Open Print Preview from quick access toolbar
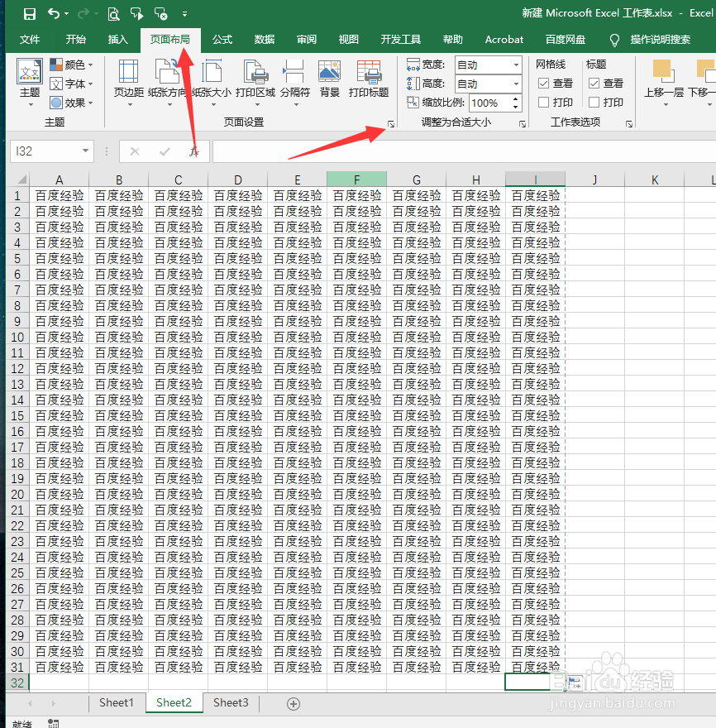This screenshot has width=716, height=728. (x=113, y=14)
